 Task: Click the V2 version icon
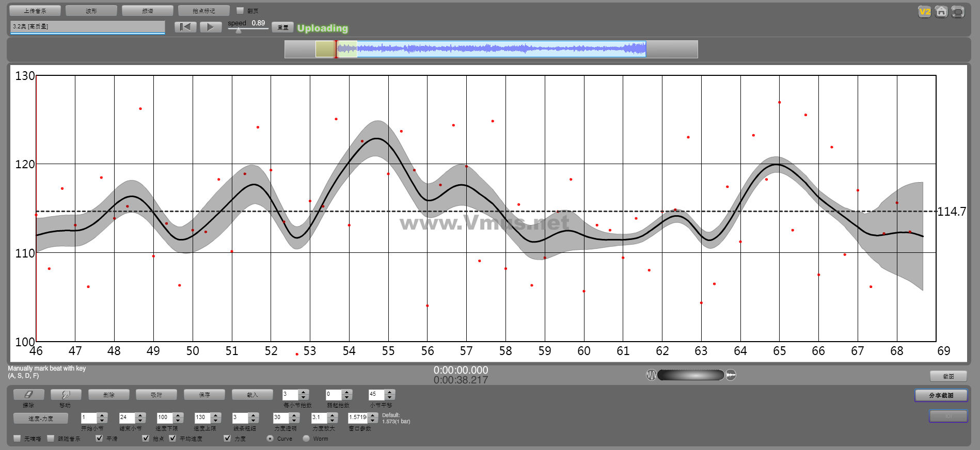click(x=924, y=12)
